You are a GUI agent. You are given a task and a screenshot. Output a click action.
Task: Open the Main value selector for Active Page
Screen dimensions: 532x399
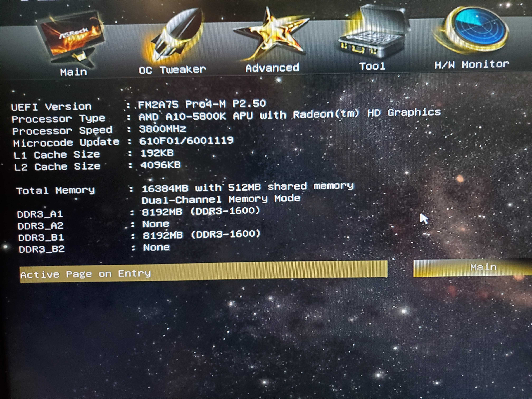[473, 268]
